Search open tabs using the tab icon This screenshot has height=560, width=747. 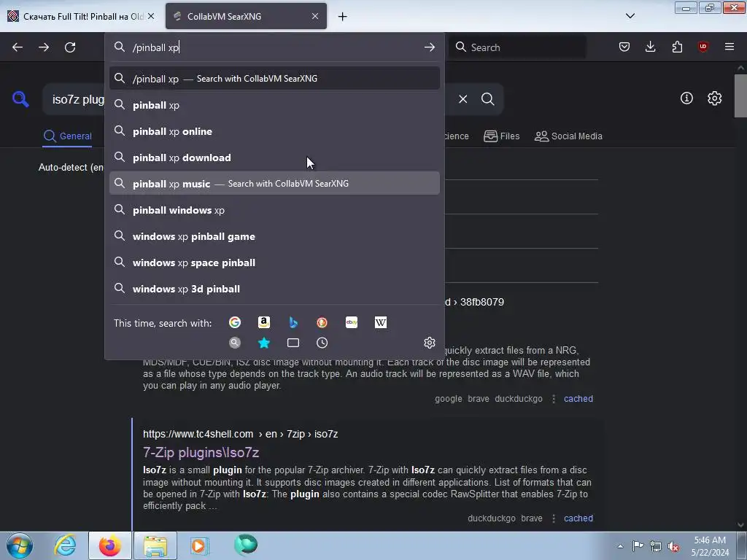pos(293,343)
